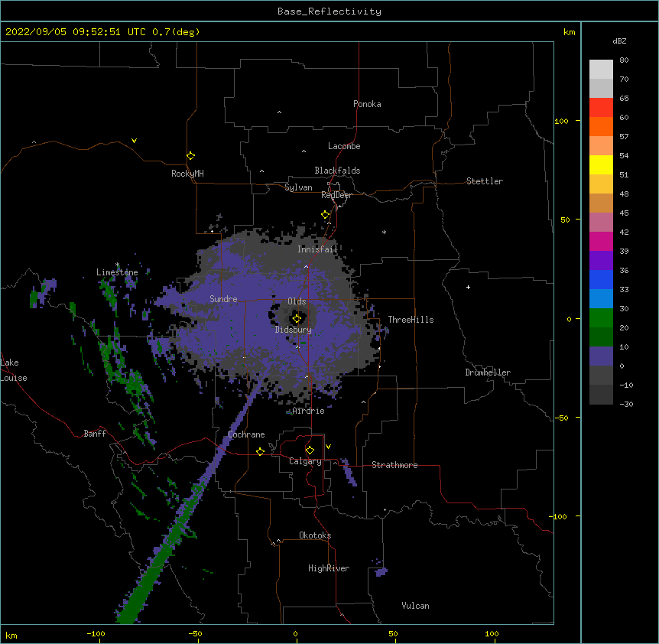Click the slate purple 10-0 dBZ swatch
This screenshot has width=659, height=644.
pos(601,356)
